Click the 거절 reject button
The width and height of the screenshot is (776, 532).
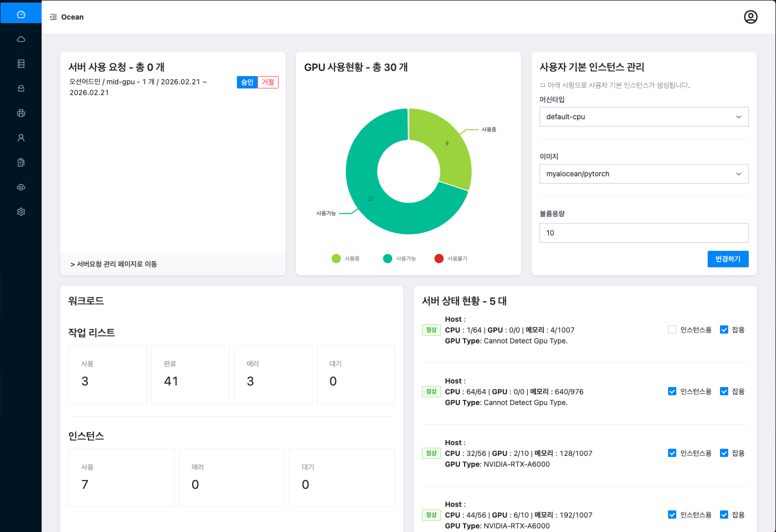coord(268,82)
